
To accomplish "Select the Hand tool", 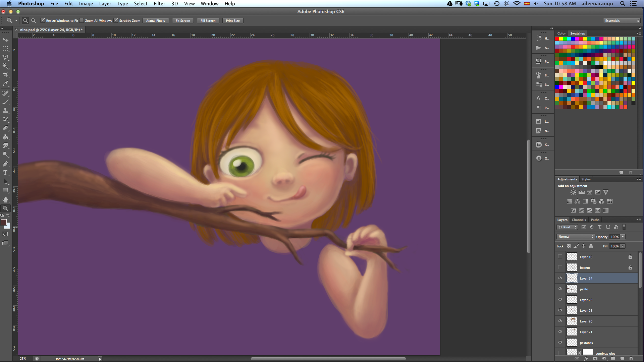I will 5,200.
